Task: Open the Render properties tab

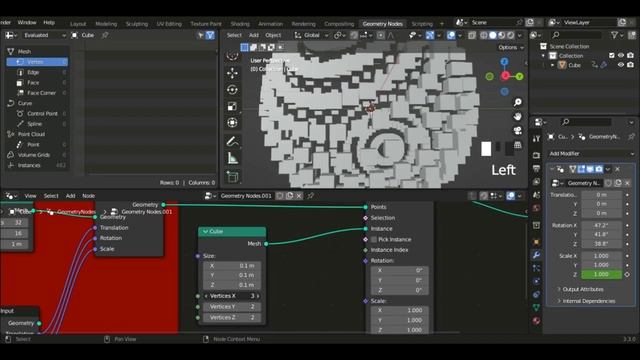Action: 536,156
